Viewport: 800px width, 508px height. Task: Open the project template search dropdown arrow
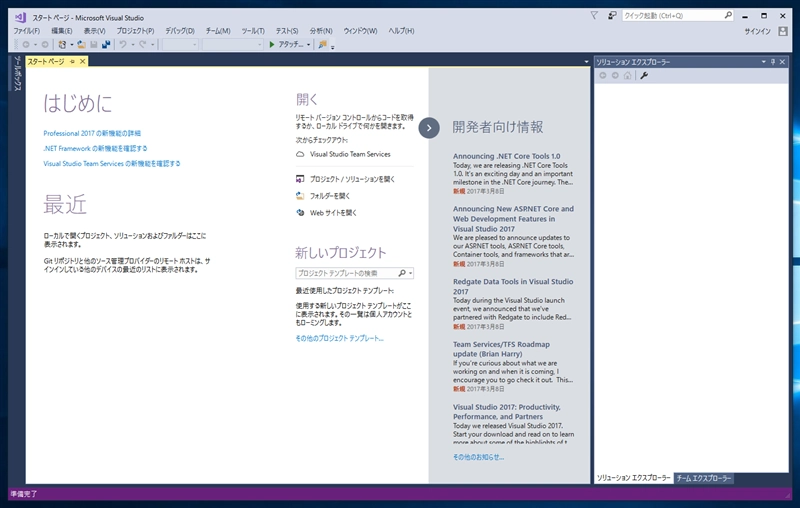coord(410,273)
